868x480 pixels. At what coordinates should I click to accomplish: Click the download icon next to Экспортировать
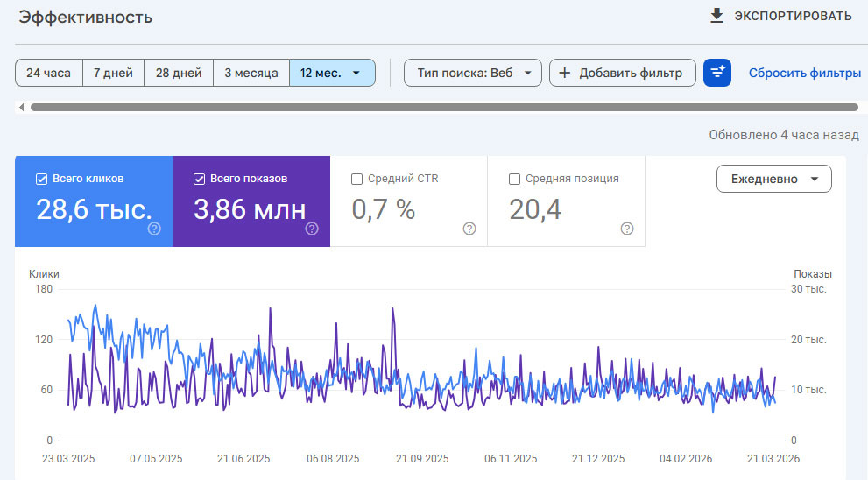(716, 16)
